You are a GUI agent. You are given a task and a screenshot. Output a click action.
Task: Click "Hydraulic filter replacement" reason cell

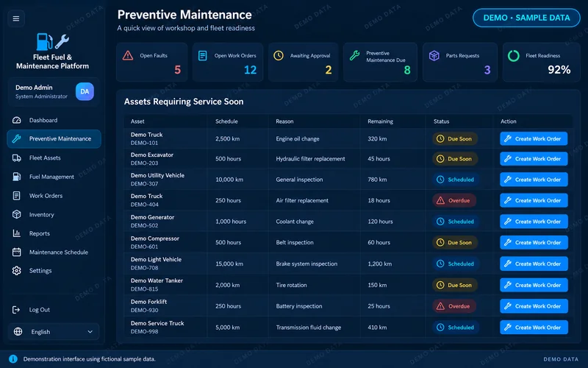click(310, 159)
